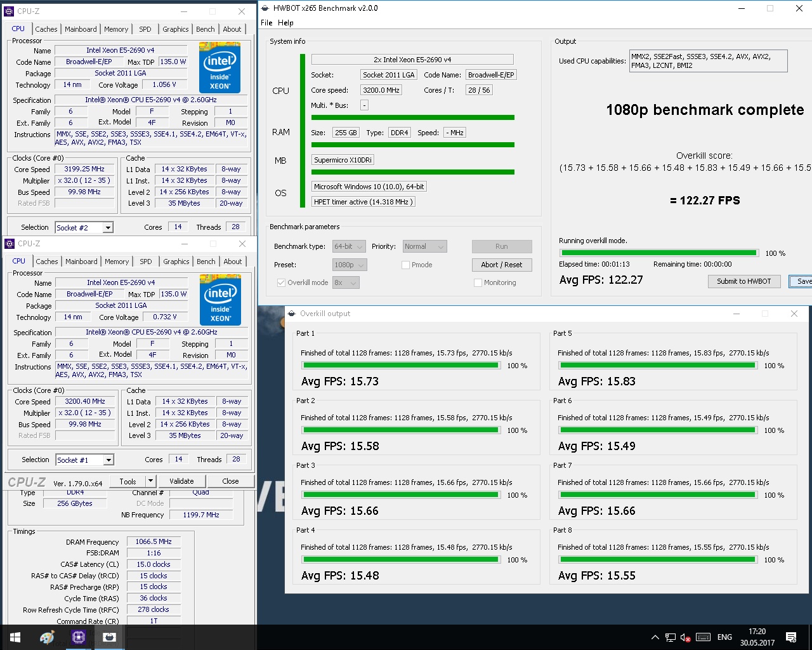Click the HWBOT x265 Benchmark title bar icon

tap(265, 8)
